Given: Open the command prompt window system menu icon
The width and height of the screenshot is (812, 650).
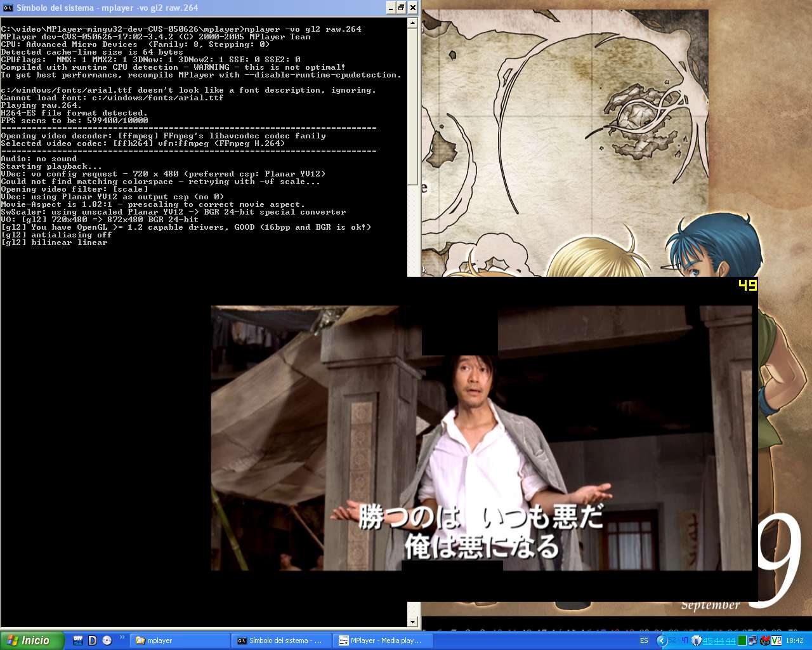Looking at the screenshot, I should click(8, 8).
